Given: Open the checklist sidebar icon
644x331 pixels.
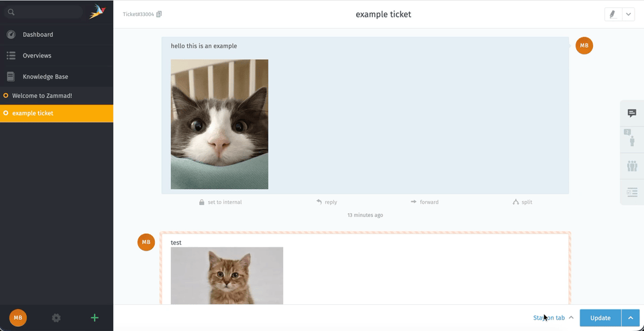Looking at the screenshot, I should tap(631, 192).
